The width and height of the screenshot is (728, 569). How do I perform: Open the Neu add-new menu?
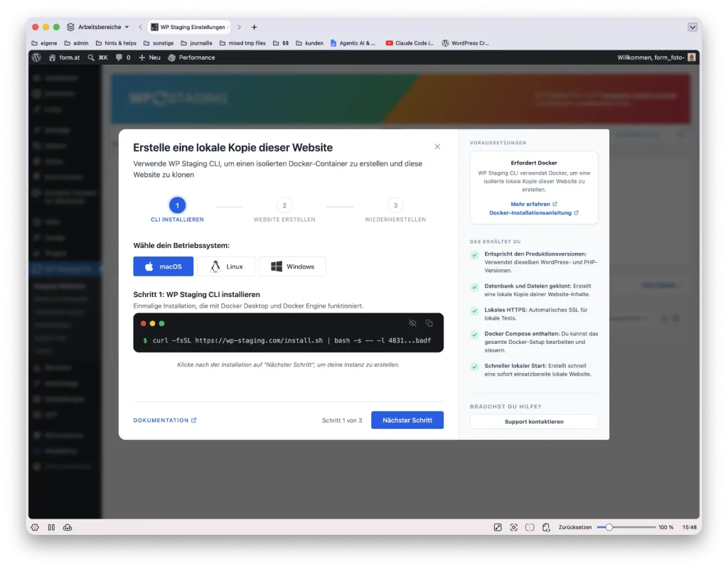point(149,58)
